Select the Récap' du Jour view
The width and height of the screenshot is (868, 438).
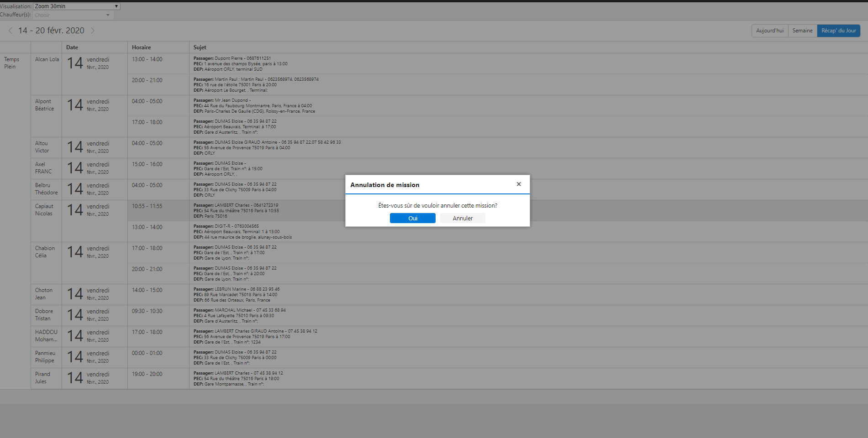click(x=838, y=31)
